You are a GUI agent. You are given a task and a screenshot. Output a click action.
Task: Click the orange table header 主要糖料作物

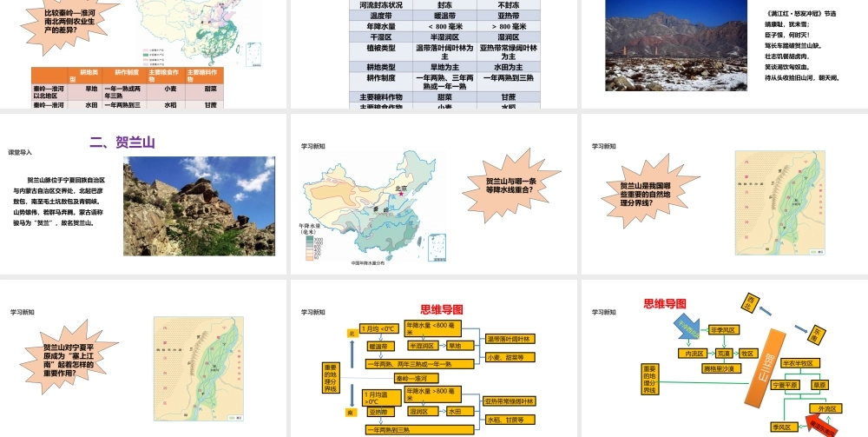point(204,76)
